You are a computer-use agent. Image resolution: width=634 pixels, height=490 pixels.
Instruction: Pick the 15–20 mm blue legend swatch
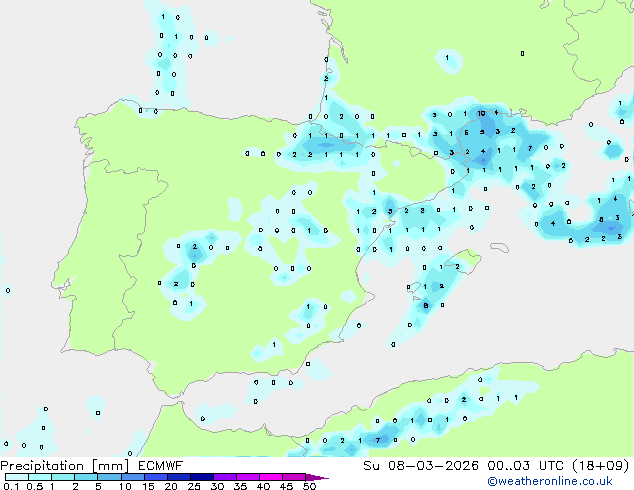155,477
